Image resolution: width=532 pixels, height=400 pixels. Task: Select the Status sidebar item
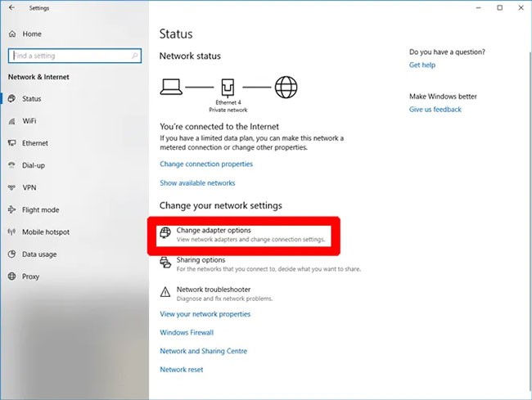click(x=31, y=99)
